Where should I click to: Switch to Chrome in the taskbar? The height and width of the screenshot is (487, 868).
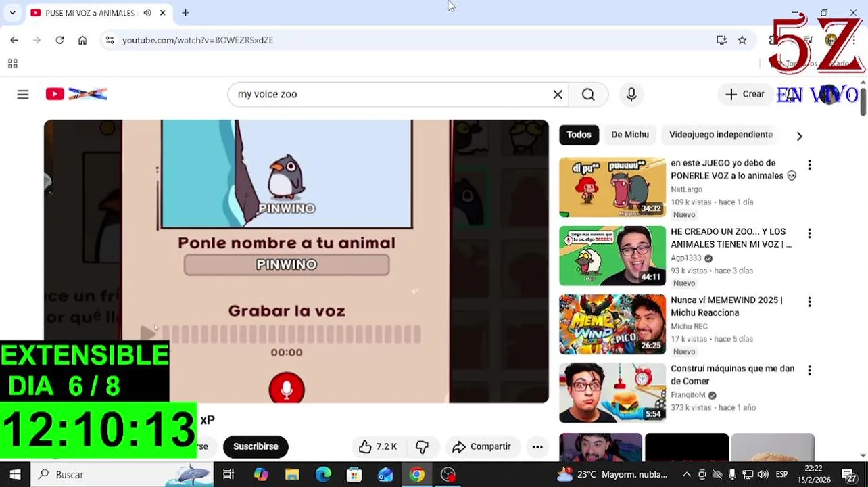[x=417, y=475]
